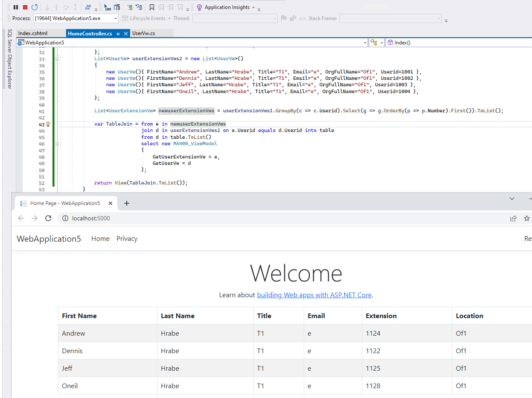The height and width of the screenshot is (398, 532).
Task: Click the Home nav link in the web page
Action: point(100,239)
